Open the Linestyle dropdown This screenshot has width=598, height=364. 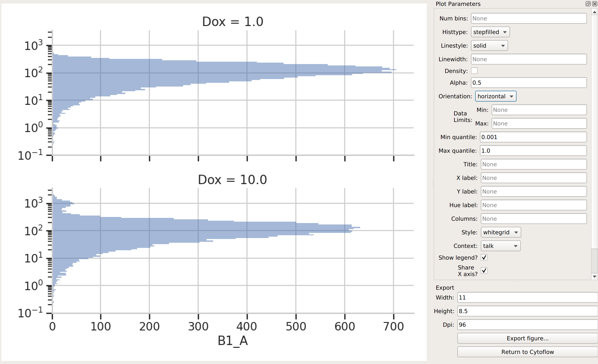489,45
